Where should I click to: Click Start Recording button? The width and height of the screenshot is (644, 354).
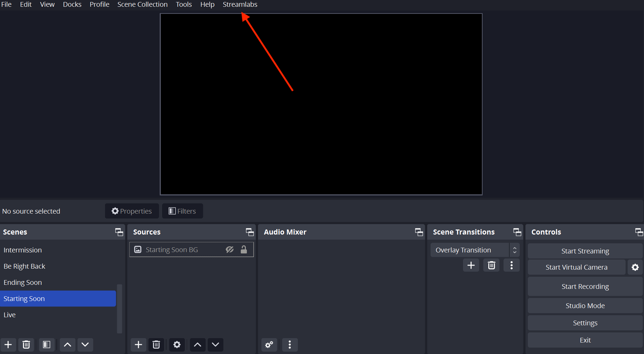coord(585,287)
